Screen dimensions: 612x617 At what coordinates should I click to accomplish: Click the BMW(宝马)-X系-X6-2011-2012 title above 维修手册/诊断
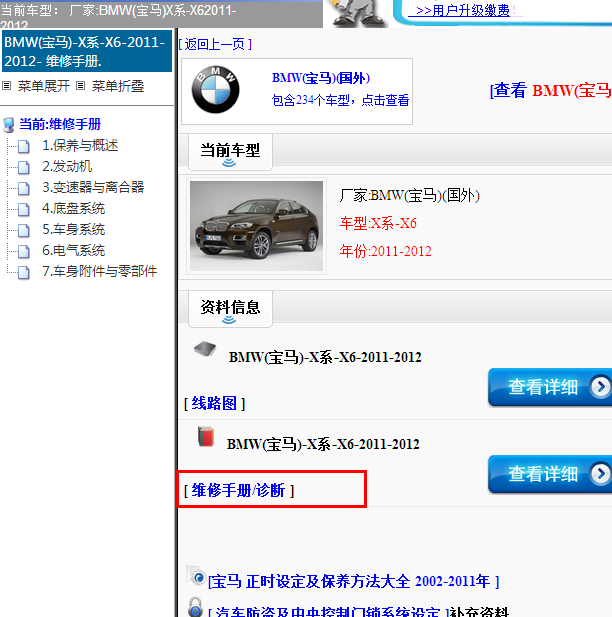323,445
